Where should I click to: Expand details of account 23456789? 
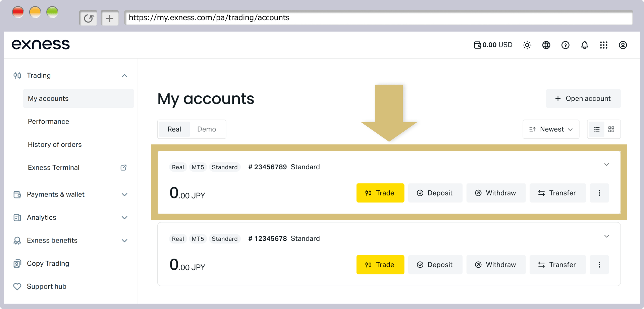coord(606,165)
